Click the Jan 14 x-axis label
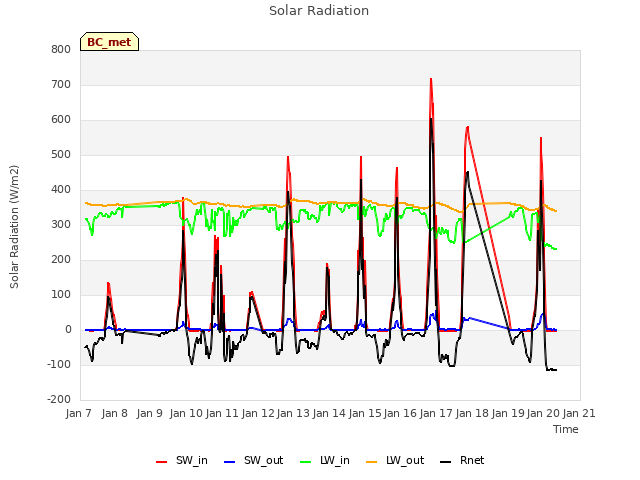 (329, 413)
